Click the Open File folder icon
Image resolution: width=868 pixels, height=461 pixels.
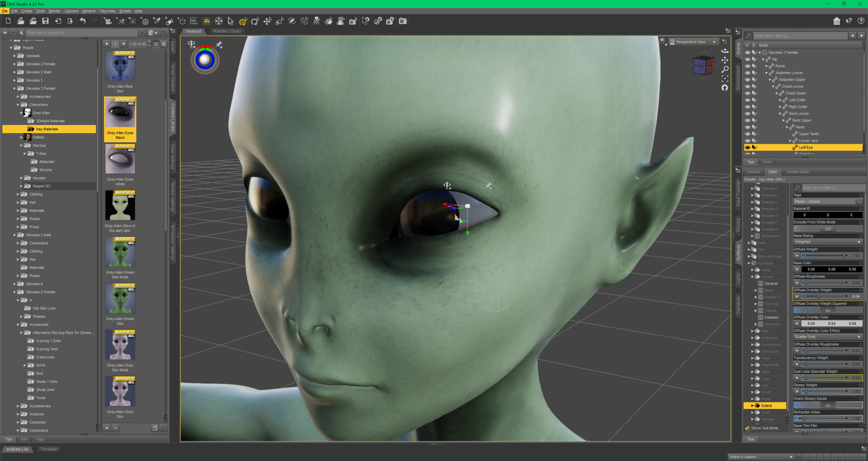[21, 21]
